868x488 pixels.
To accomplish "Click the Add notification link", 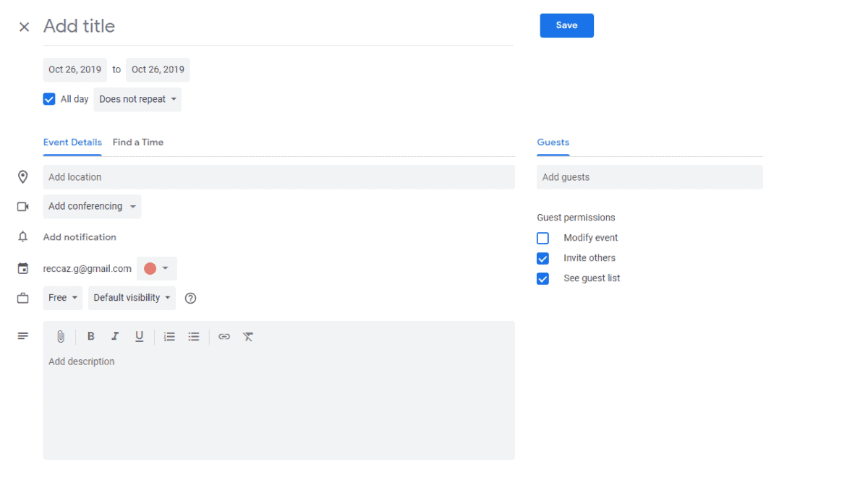I will 80,237.
